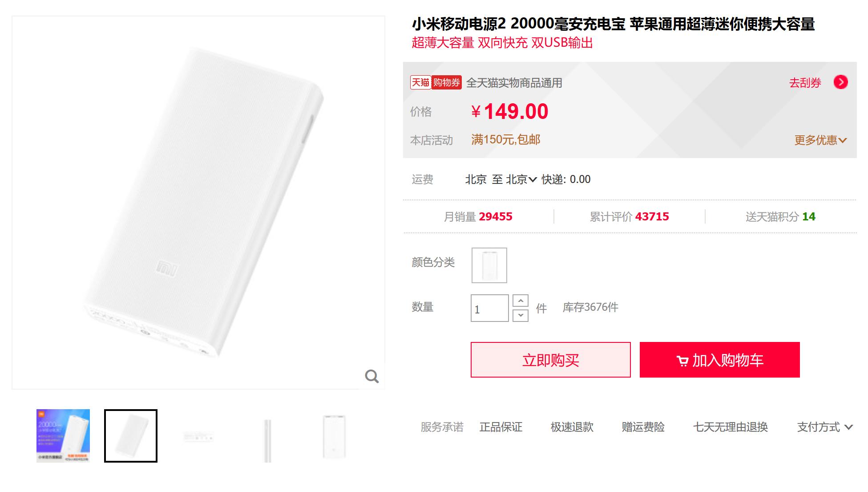868x492 pixels.
Task: Click the magnifier zoom icon on product image
Action: [x=372, y=376]
